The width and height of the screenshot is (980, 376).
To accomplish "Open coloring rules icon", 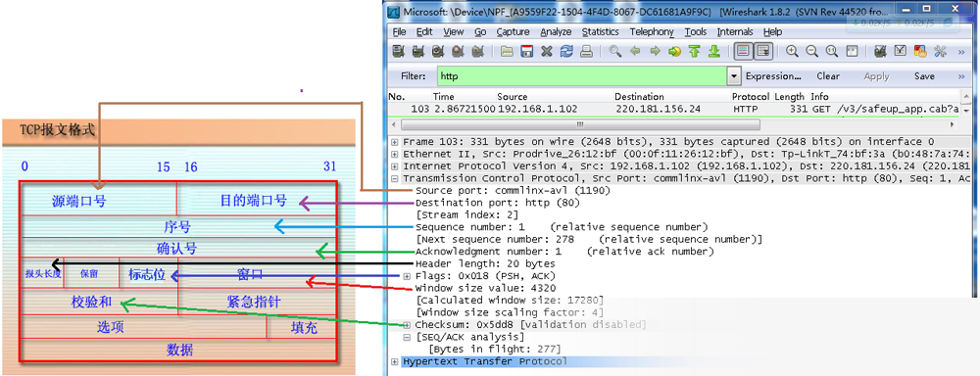I will (x=920, y=51).
